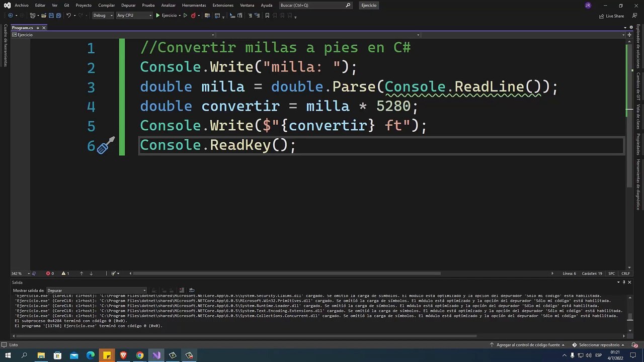The width and height of the screenshot is (644, 362).
Task: Open the Ejercicio project navigation dropdown
Action: click(115, 35)
